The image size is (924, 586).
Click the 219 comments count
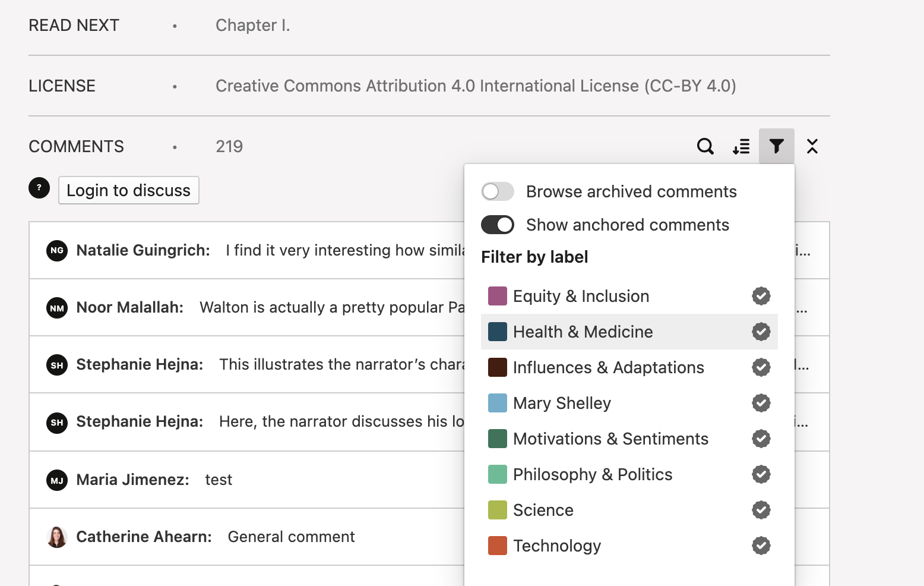pyautogui.click(x=229, y=146)
